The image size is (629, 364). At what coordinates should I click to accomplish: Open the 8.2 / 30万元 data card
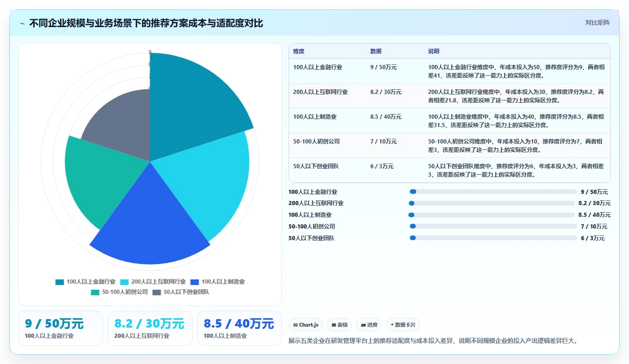(150, 328)
